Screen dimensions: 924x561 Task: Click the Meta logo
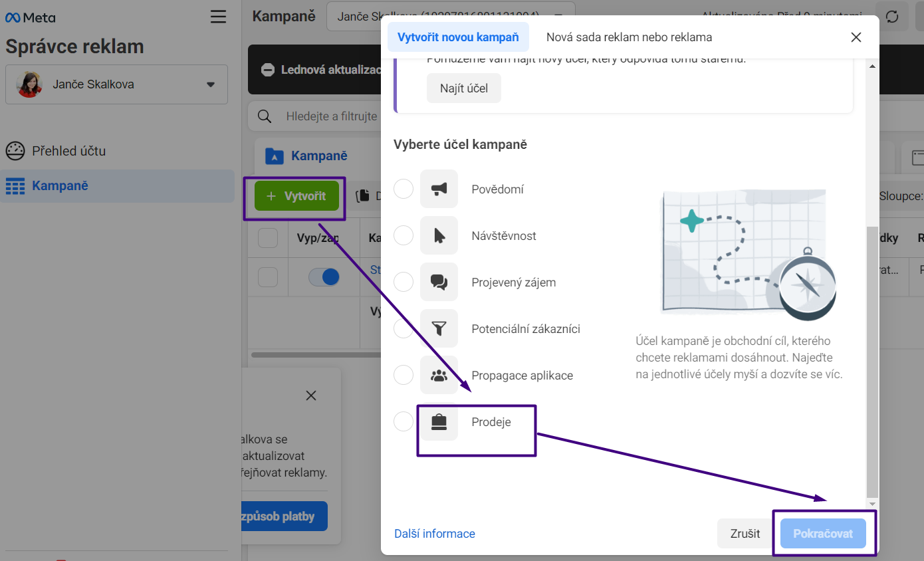click(30, 18)
